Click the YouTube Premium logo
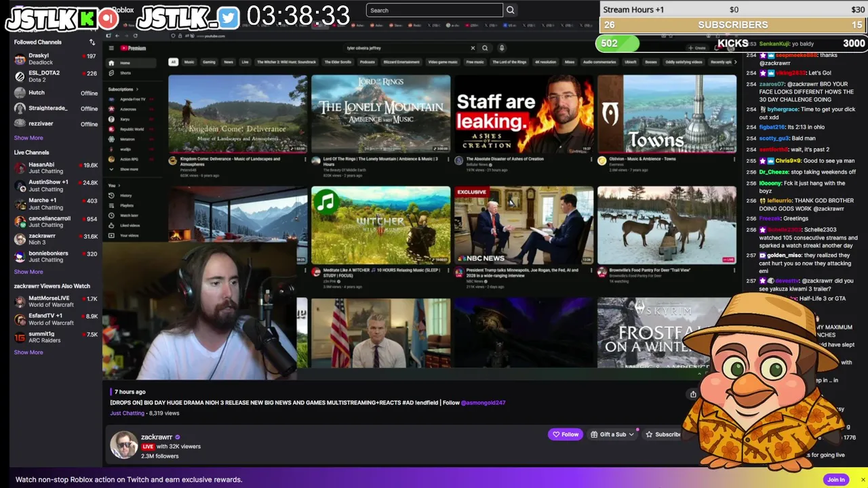The height and width of the screenshot is (488, 868). [x=133, y=48]
